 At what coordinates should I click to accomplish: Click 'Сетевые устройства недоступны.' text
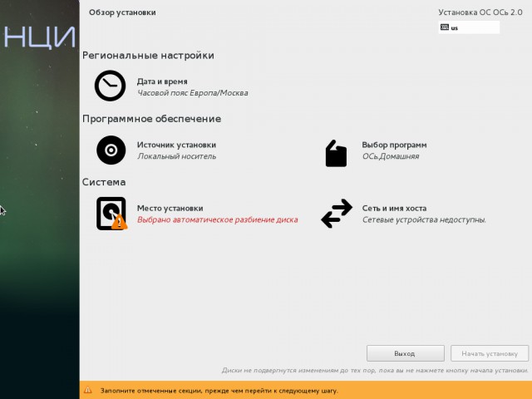click(424, 219)
